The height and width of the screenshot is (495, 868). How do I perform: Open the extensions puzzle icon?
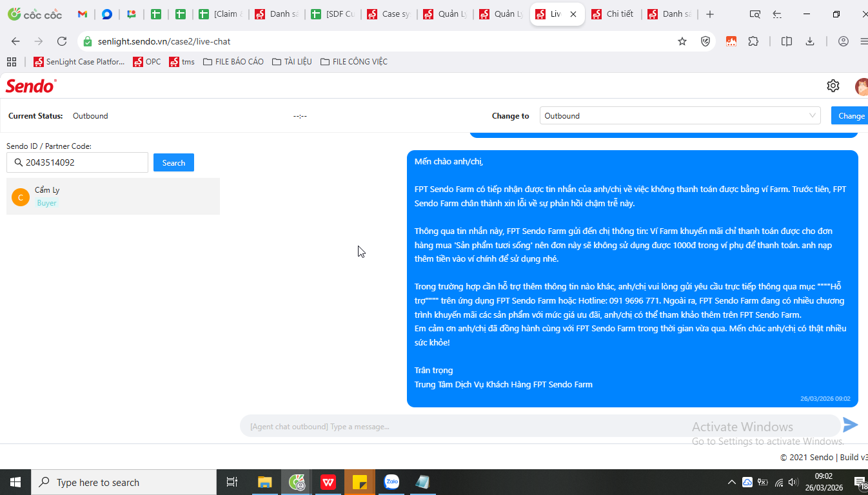pyautogui.click(x=753, y=41)
